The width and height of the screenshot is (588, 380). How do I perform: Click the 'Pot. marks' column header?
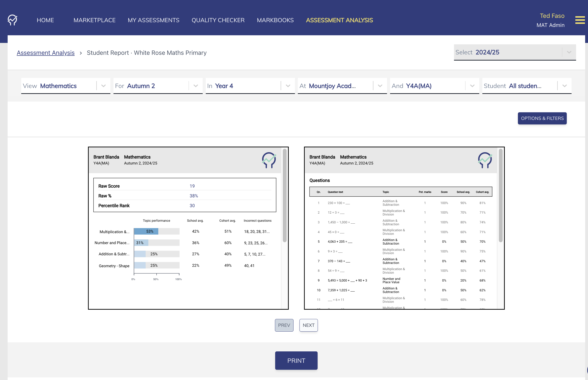(425, 192)
